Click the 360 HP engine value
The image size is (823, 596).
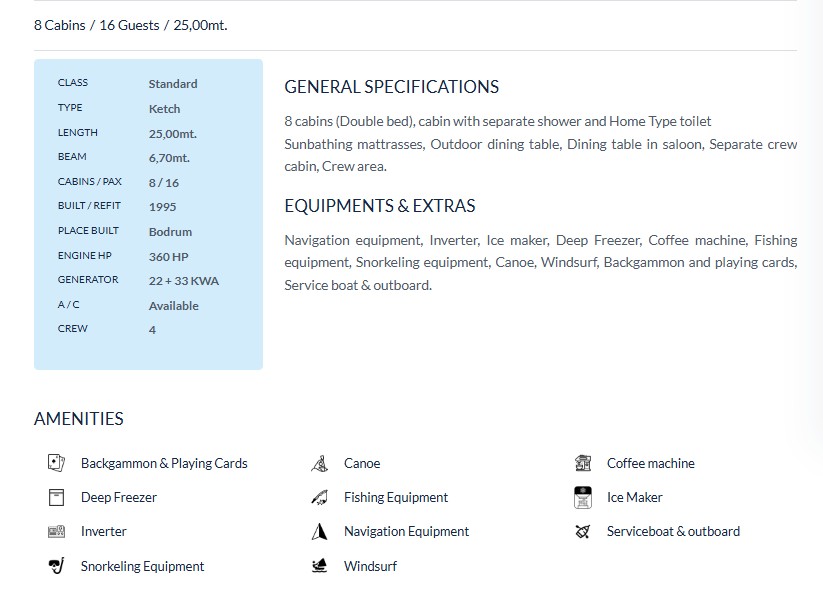(168, 257)
